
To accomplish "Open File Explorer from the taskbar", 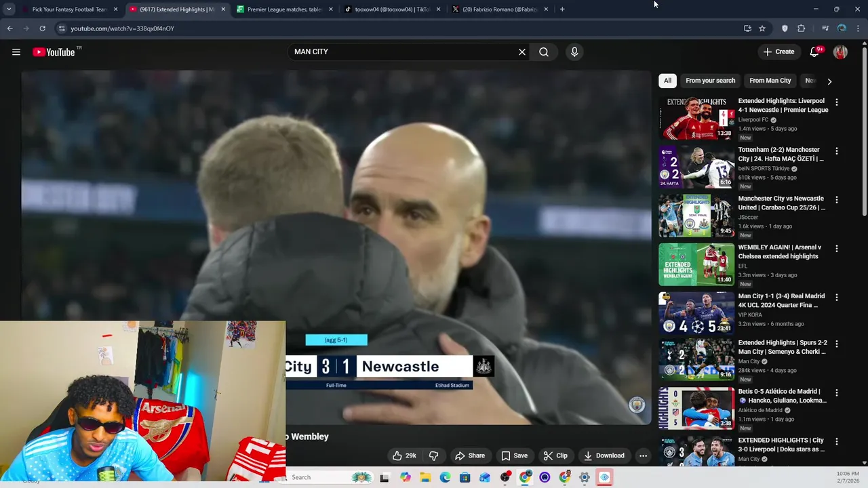I will point(425,477).
